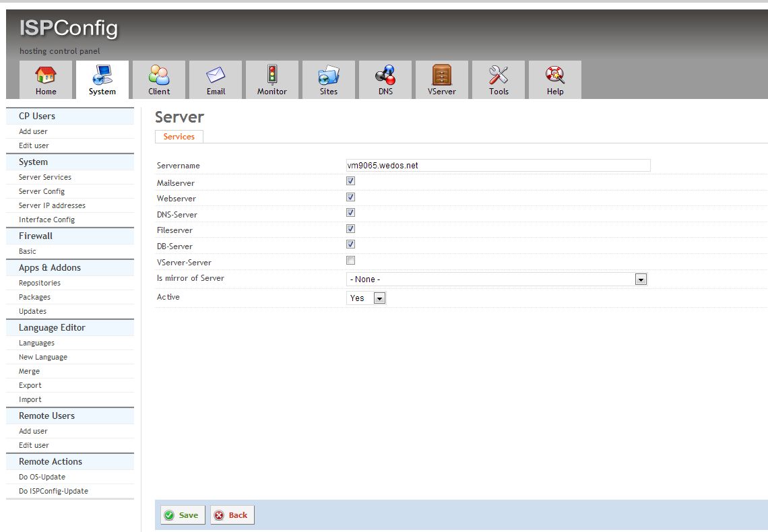Click Merge in Language Editor
The height and width of the screenshot is (532, 768).
click(x=29, y=372)
